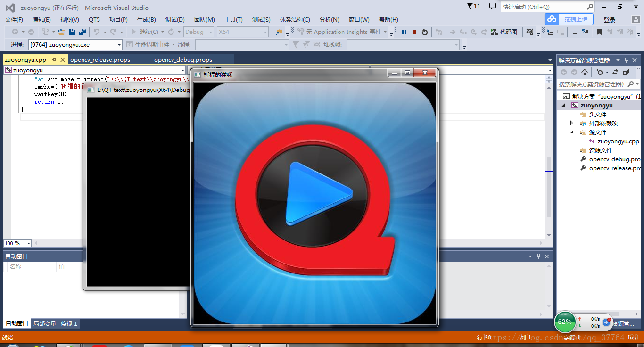This screenshot has height=347, width=644.
Task: Select the 资源文件 folder
Action: [601, 150]
